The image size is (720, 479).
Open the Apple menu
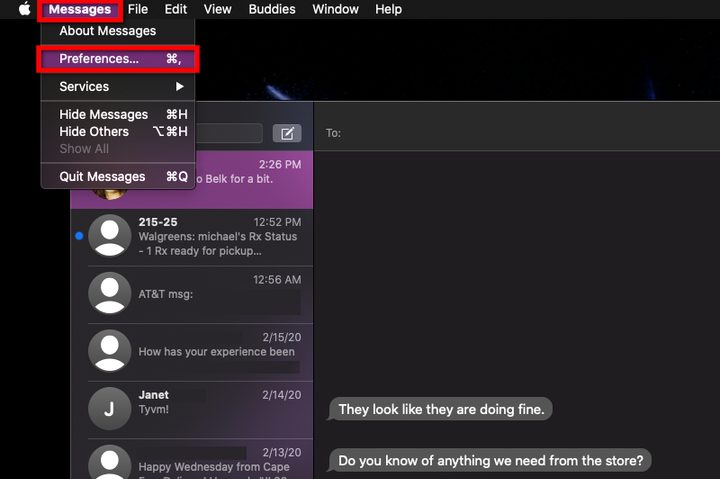[24, 9]
